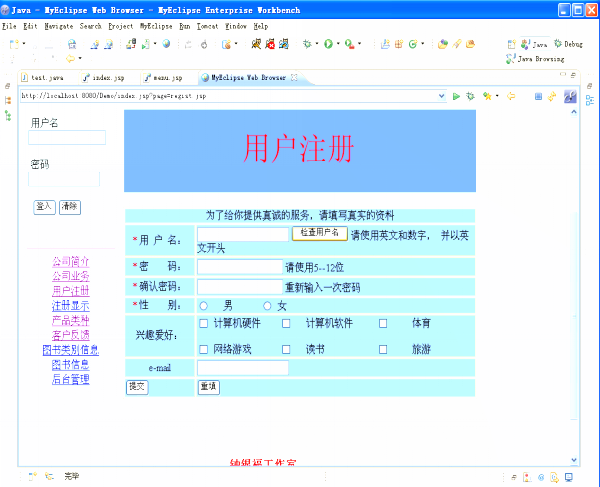Click the browser stop icon

click(538, 96)
